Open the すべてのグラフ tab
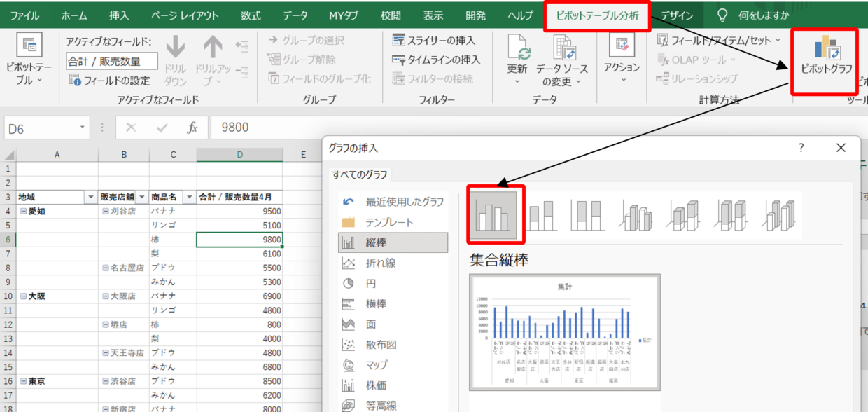The width and height of the screenshot is (868, 412). coord(360,174)
